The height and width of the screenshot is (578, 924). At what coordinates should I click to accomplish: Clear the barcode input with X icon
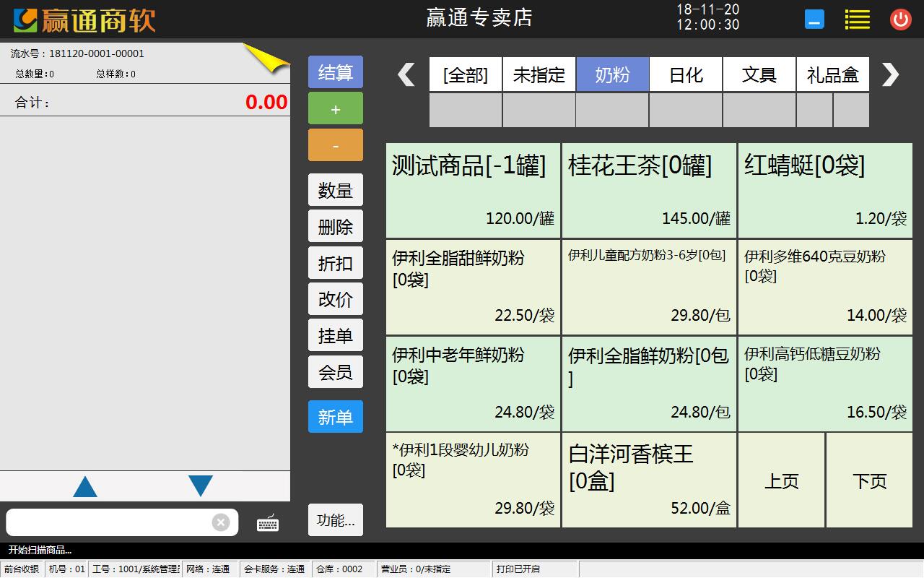(x=221, y=522)
